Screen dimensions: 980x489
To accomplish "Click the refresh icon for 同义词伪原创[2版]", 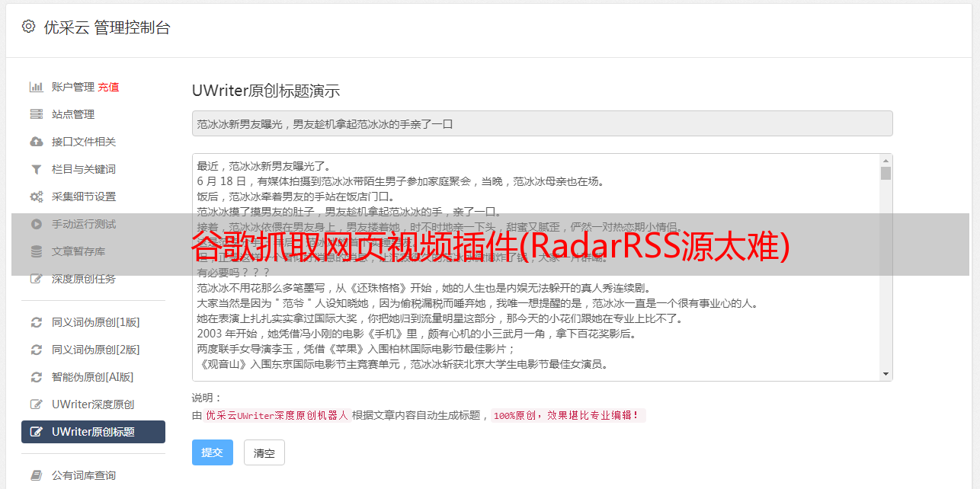I will pyautogui.click(x=36, y=350).
